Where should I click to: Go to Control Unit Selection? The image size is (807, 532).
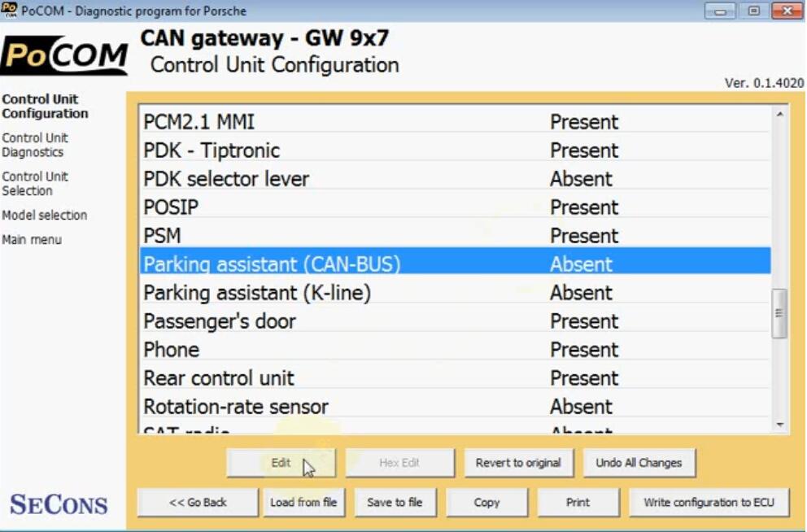click(34, 184)
